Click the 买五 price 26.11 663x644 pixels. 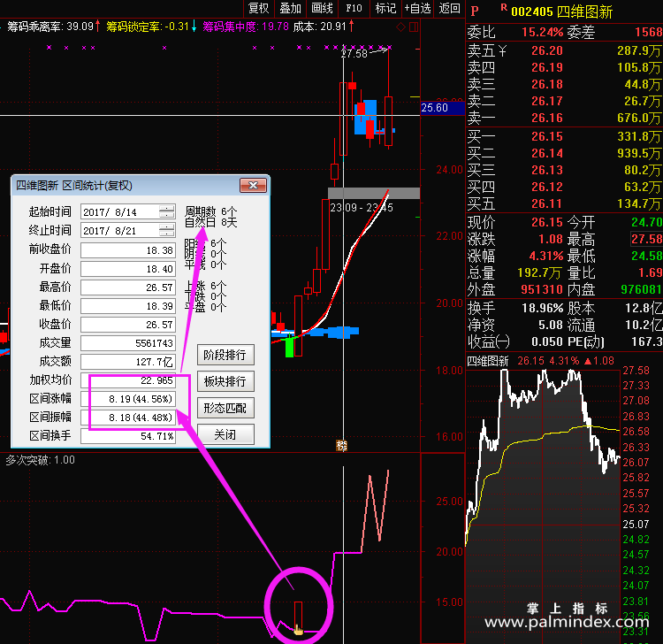point(547,204)
